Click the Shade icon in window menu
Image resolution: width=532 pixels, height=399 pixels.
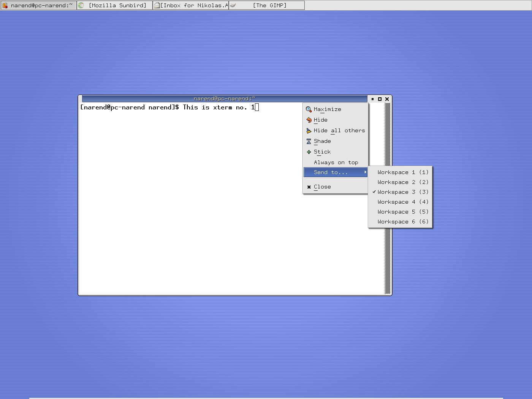pyautogui.click(x=309, y=141)
